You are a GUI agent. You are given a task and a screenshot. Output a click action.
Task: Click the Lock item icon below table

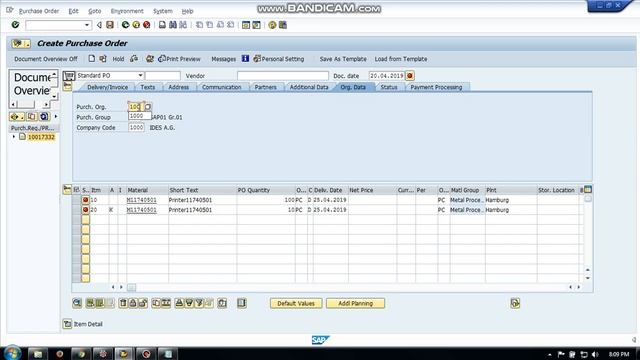[x=133, y=303]
